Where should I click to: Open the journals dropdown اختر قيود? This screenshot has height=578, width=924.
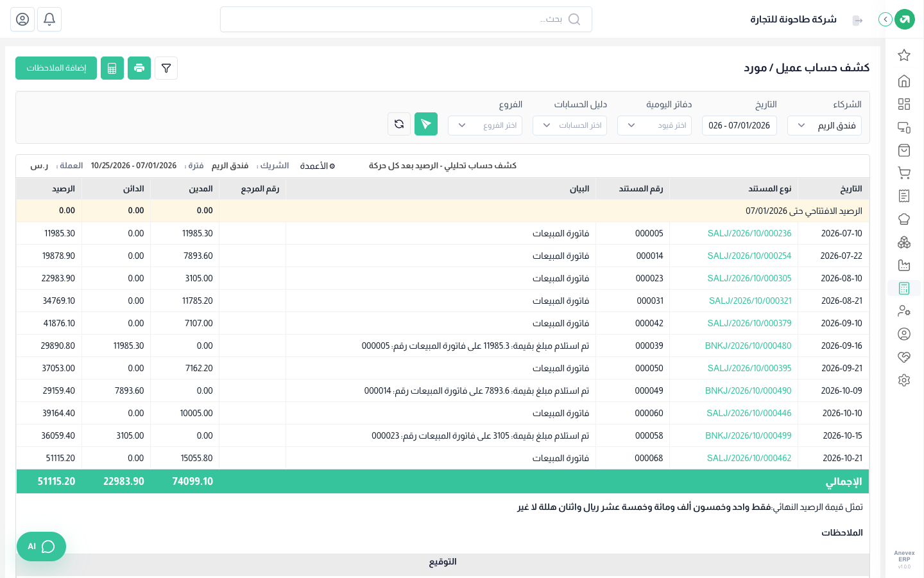[x=654, y=125]
